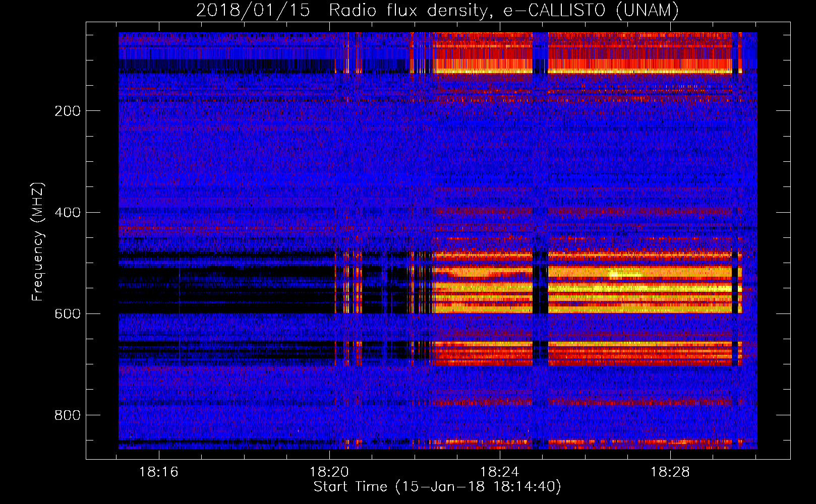Image resolution: width=816 pixels, height=504 pixels.
Task: Click the 'Frequency (MHZ)' axis label
Action: tap(38, 241)
